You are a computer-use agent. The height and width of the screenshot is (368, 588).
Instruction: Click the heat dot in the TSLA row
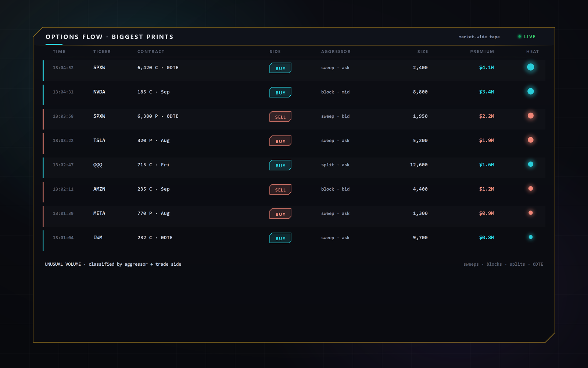531,140
